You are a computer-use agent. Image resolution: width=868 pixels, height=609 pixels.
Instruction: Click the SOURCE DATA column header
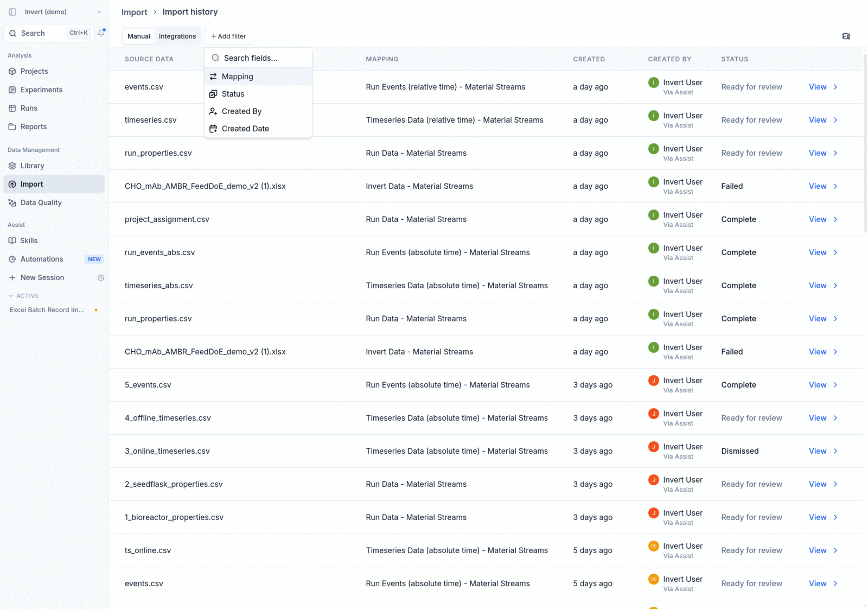click(x=149, y=59)
